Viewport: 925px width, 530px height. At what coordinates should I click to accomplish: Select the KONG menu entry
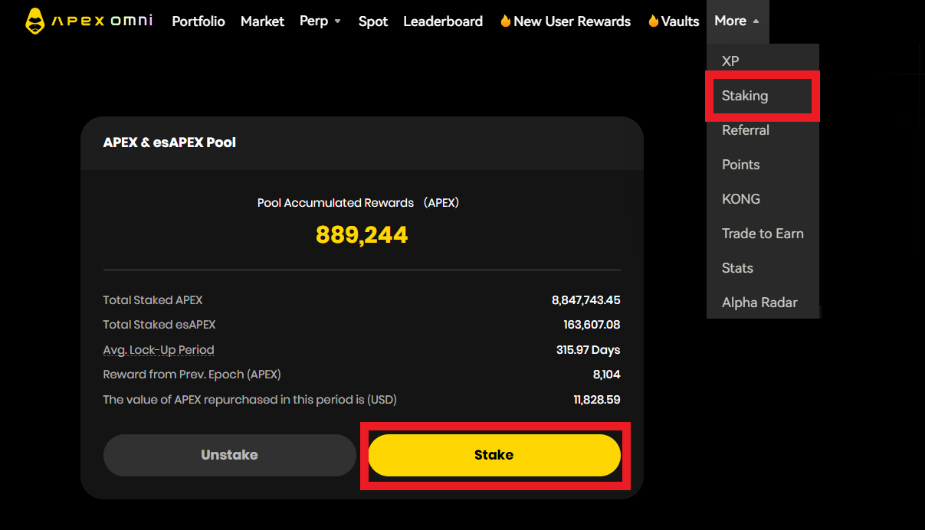coord(741,199)
